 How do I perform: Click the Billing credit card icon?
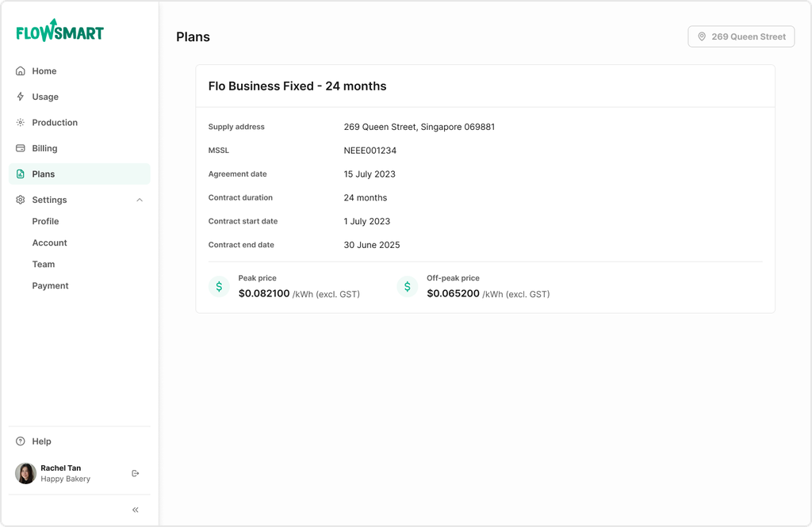[21, 148]
